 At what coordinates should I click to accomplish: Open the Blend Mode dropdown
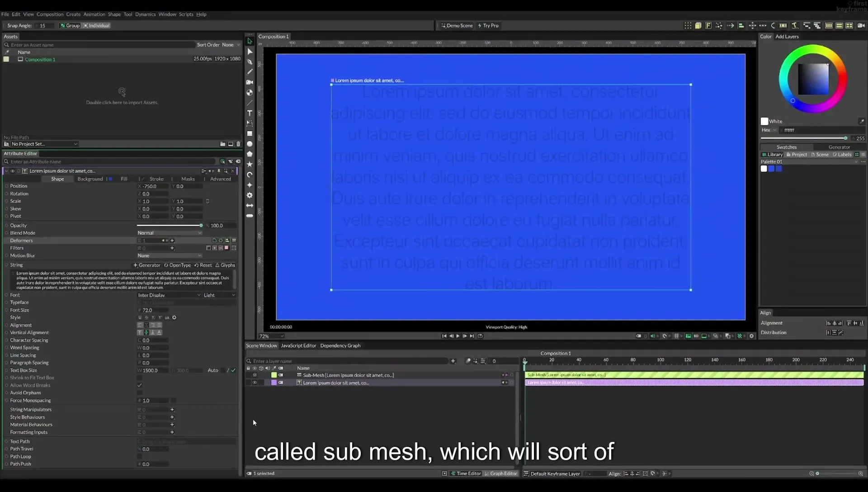click(x=169, y=233)
